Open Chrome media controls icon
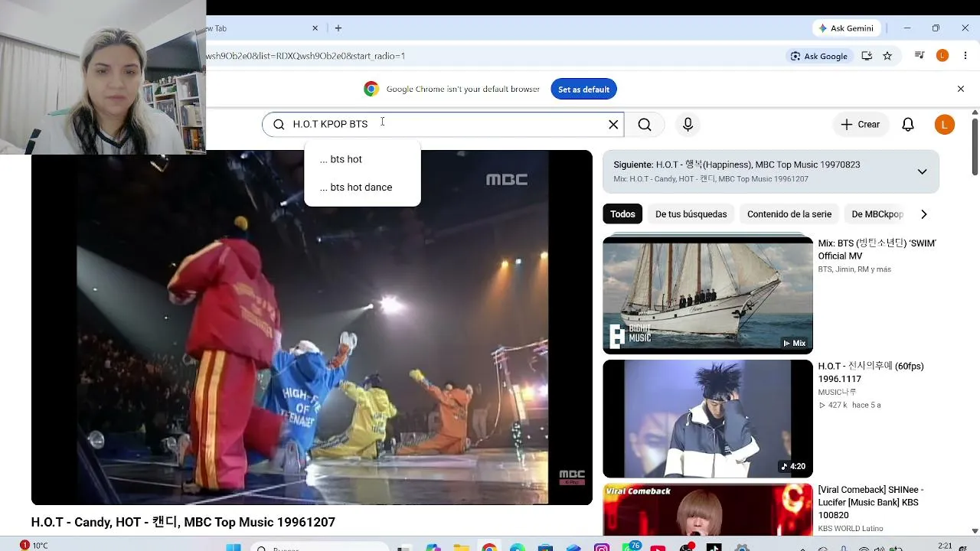 pyautogui.click(x=920, y=56)
